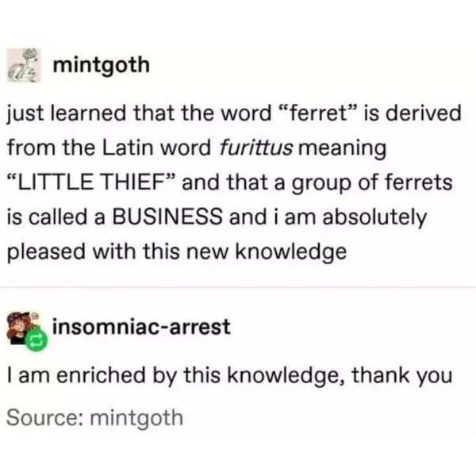This screenshot has width=476, height=476.
Task: Click the divider line between the posts
Action: 238,287
